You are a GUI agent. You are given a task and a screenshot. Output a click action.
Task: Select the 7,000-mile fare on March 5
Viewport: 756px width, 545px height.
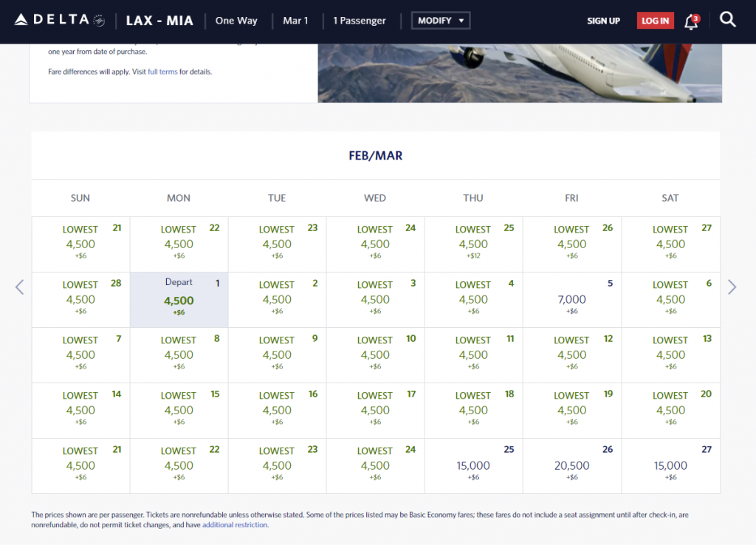pos(571,299)
